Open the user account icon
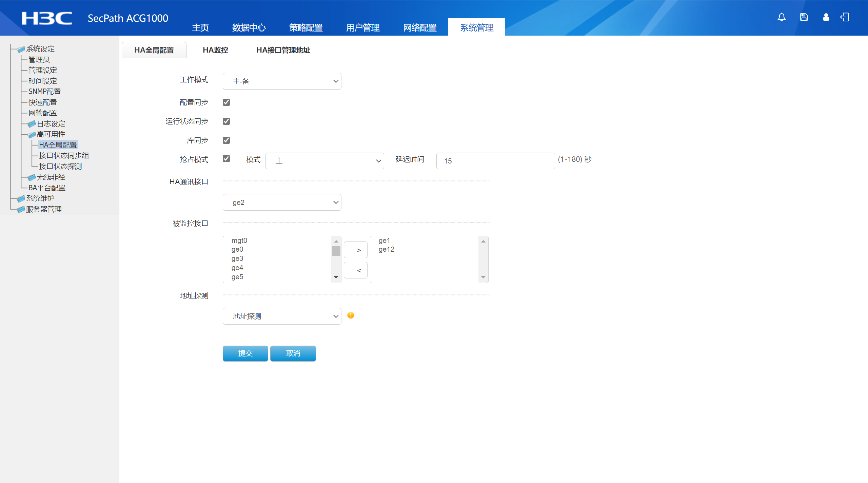 point(826,17)
